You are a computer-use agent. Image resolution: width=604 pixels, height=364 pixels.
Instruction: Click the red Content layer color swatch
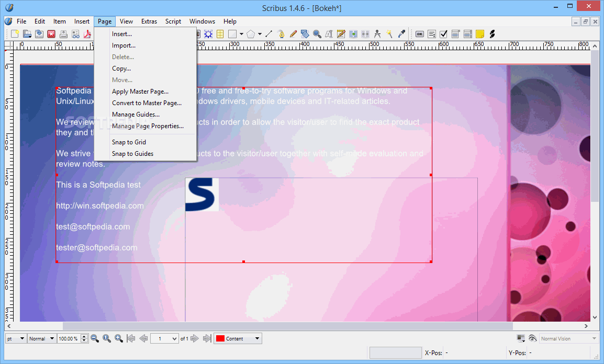(220, 338)
